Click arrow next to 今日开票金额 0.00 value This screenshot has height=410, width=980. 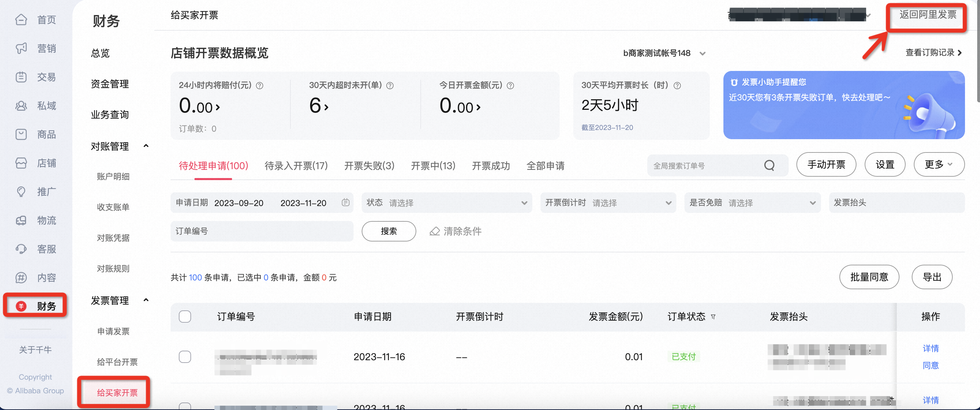point(479,108)
